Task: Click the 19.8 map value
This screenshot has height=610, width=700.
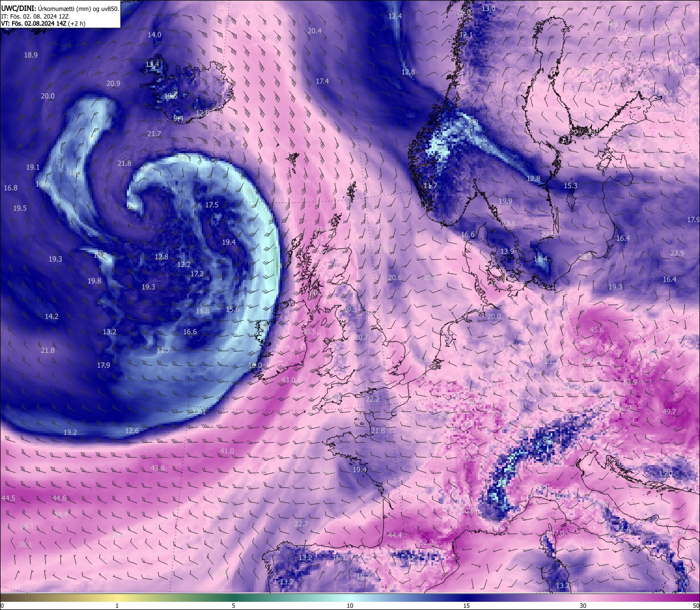Action: pyautogui.click(x=94, y=281)
